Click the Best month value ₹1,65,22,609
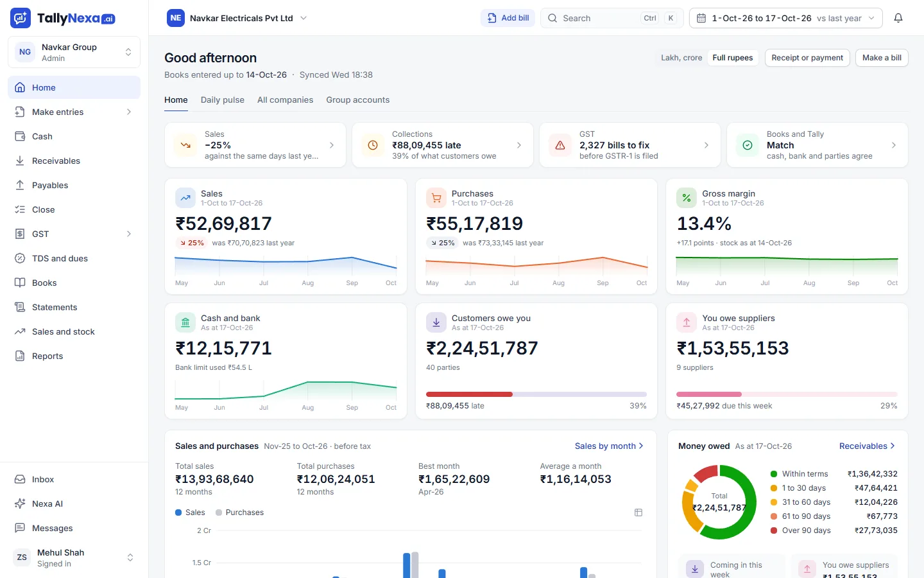Image resolution: width=924 pixels, height=578 pixels. (x=454, y=479)
